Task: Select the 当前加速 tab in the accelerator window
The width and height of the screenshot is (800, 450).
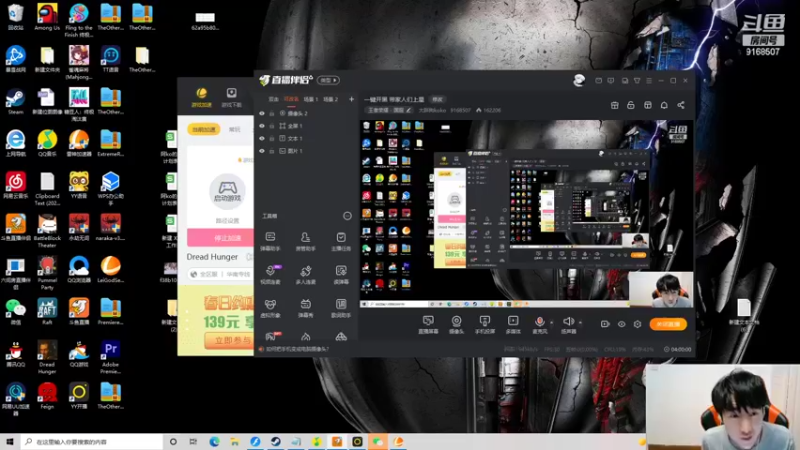Action: [204, 129]
